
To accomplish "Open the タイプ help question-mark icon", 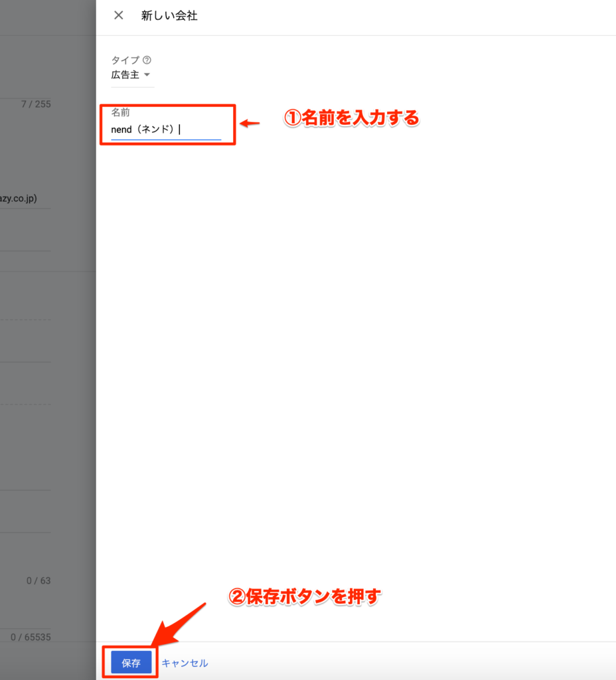I will point(147,60).
